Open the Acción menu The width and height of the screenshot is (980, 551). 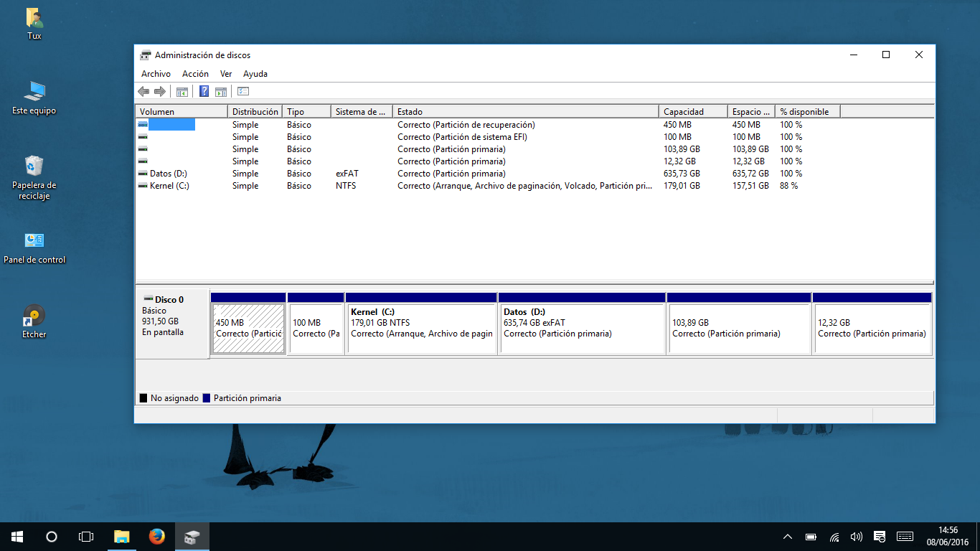click(x=194, y=73)
